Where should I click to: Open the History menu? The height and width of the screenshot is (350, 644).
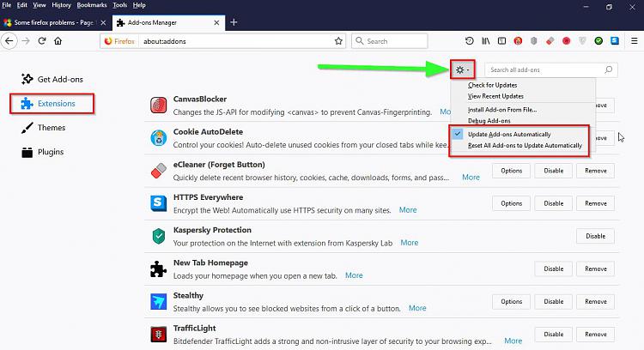pos(61,5)
